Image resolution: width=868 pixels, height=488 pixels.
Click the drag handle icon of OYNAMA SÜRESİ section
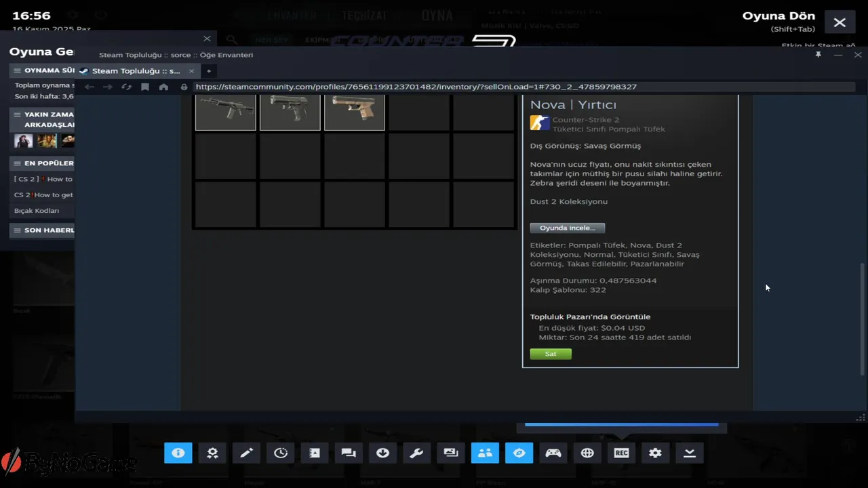click(x=17, y=70)
